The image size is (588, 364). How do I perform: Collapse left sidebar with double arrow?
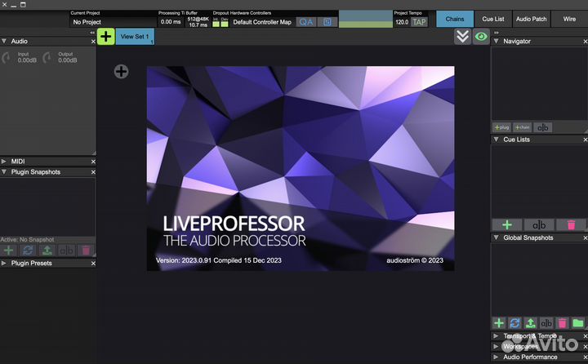click(x=92, y=33)
